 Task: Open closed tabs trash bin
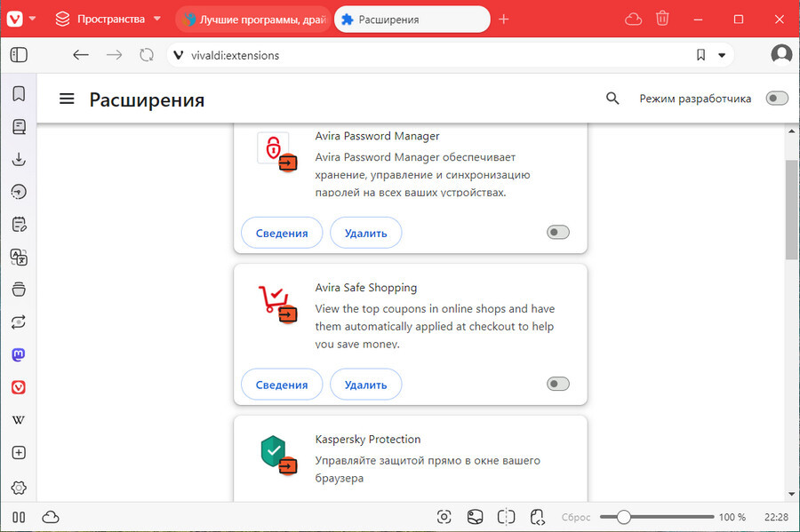662,19
